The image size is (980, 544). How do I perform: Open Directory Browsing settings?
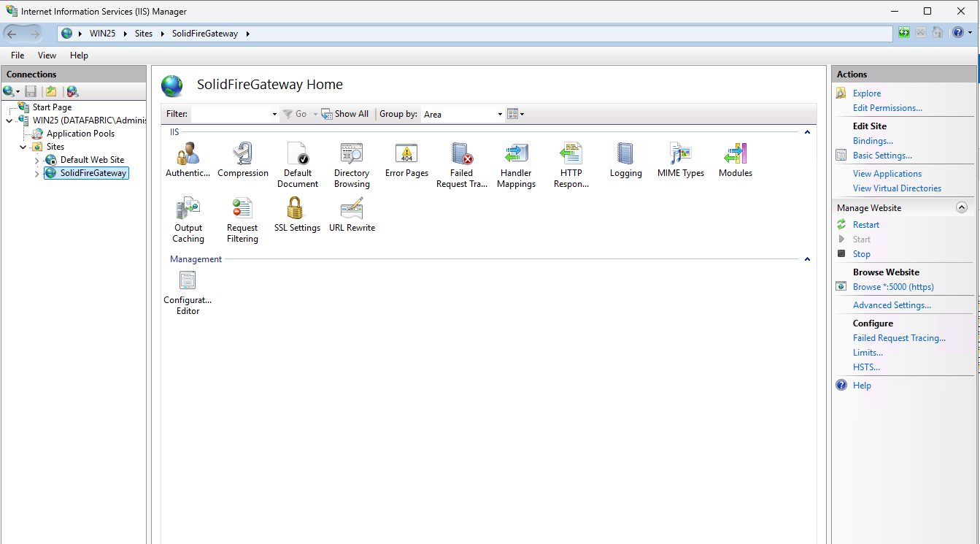[352, 165]
